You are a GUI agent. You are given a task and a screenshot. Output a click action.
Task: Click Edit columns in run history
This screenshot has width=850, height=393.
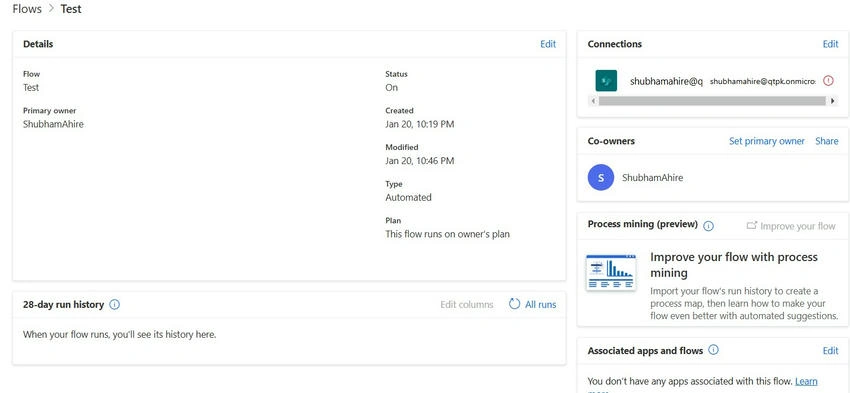467,305
